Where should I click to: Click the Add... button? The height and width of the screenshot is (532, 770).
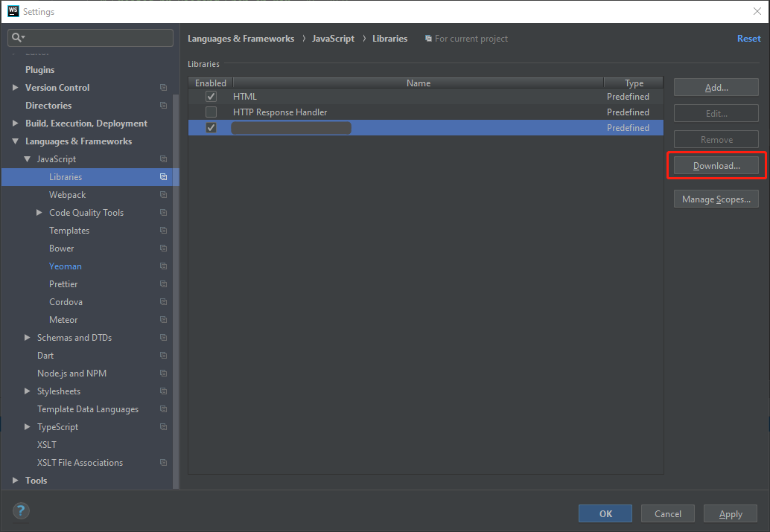click(x=716, y=87)
